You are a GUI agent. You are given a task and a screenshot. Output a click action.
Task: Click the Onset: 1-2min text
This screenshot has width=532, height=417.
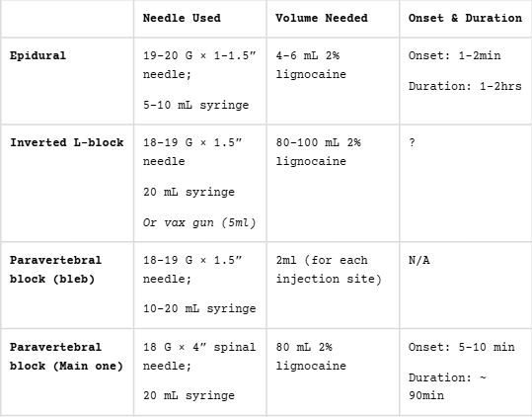454,55
